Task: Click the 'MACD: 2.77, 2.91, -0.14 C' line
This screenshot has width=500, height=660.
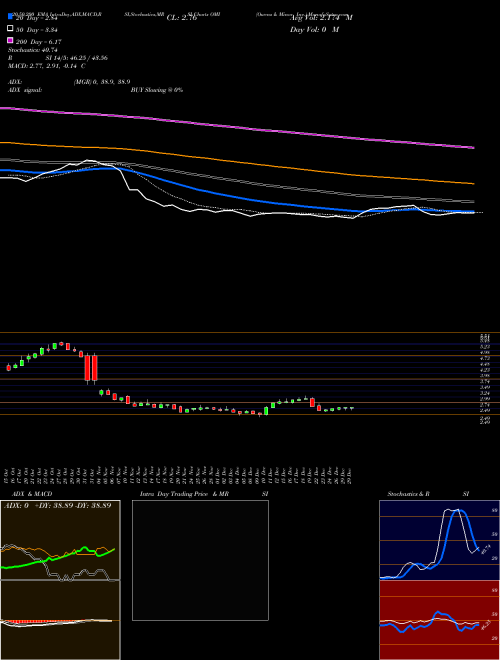Action: 47,66
